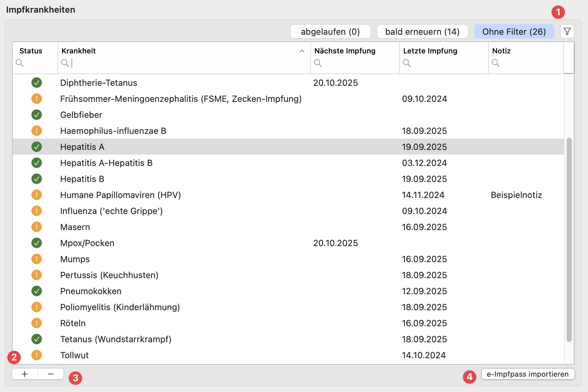Click green checkmark status of Diphtherie-Tetanus
This screenshot has height=392, width=588.
point(37,82)
